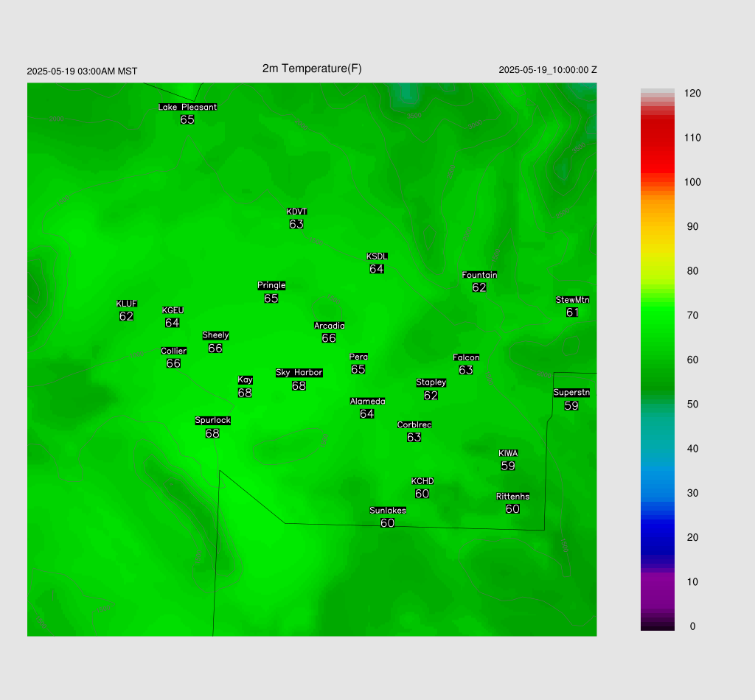This screenshot has width=755, height=700.
Task: Click the 63 value under KDVT
Action: click(x=296, y=224)
